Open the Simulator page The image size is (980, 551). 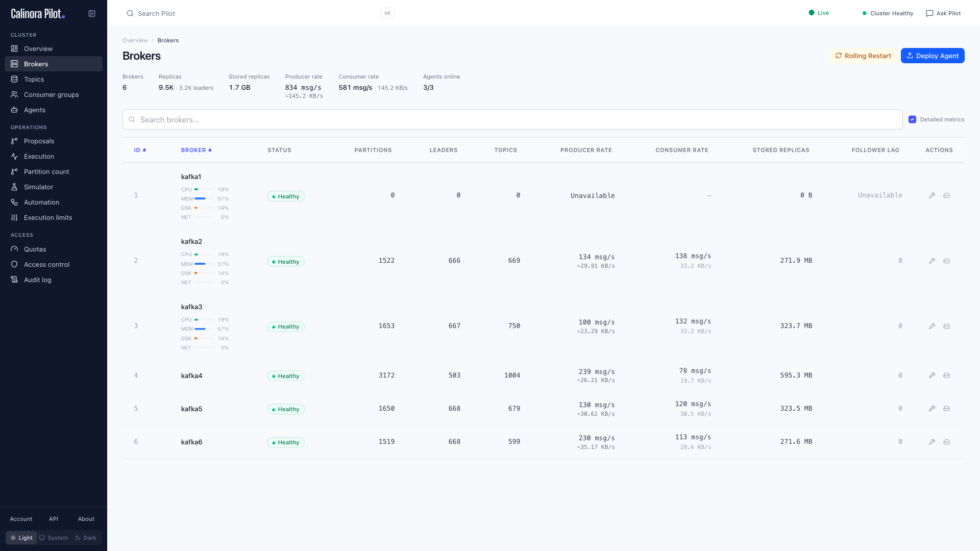tap(54, 187)
